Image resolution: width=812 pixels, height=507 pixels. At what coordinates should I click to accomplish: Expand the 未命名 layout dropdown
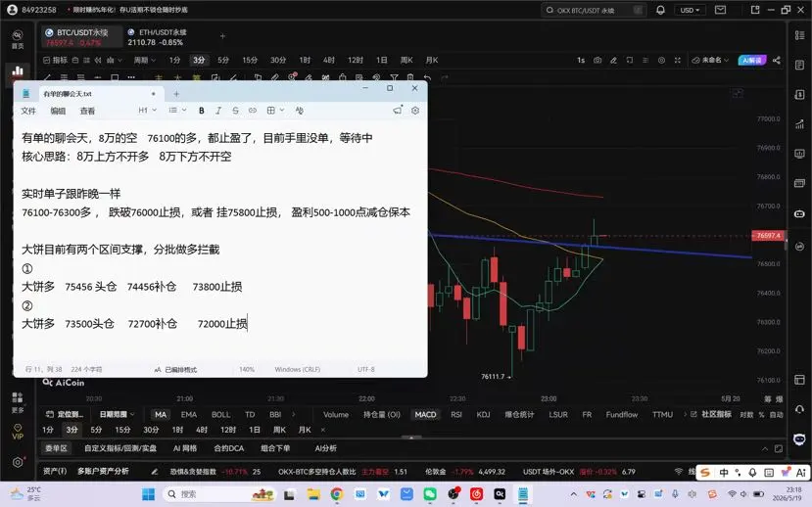(710, 60)
